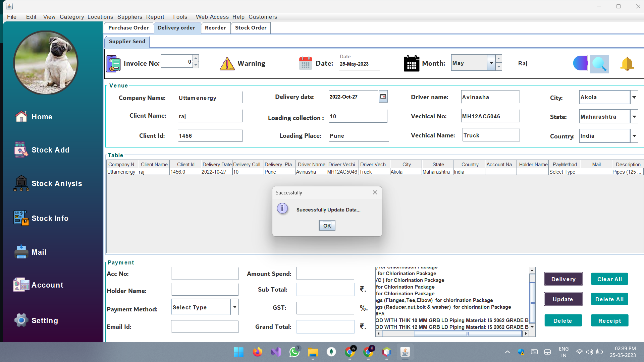Image resolution: width=644 pixels, height=362 pixels.
Task: Open the Setting section in sidebar
Action: tap(45, 320)
